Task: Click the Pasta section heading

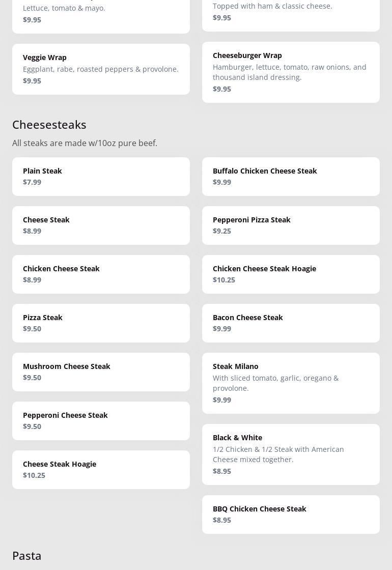Action: click(x=27, y=556)
